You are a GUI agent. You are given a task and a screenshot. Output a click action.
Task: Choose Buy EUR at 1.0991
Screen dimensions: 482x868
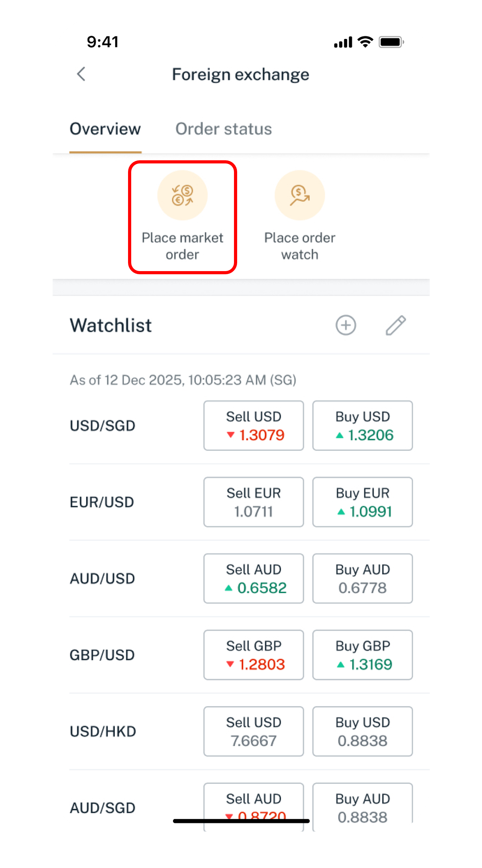[x=362, y=502]
